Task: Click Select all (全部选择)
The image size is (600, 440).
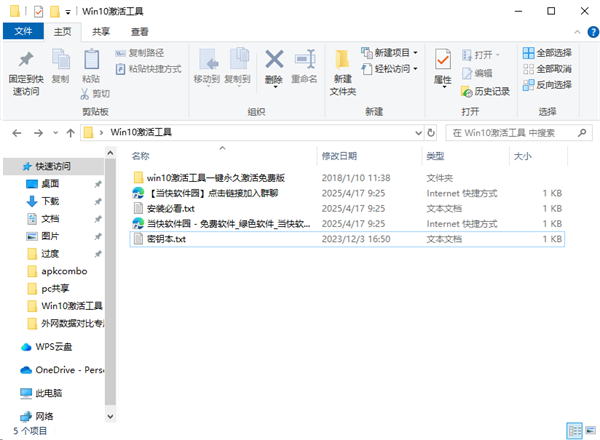Action: click(x=548, y=53)
